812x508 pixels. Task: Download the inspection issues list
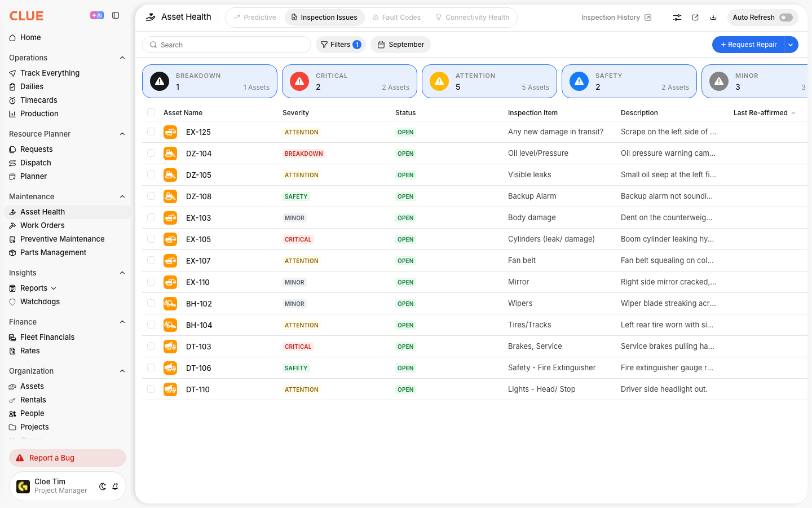point(713,17)
